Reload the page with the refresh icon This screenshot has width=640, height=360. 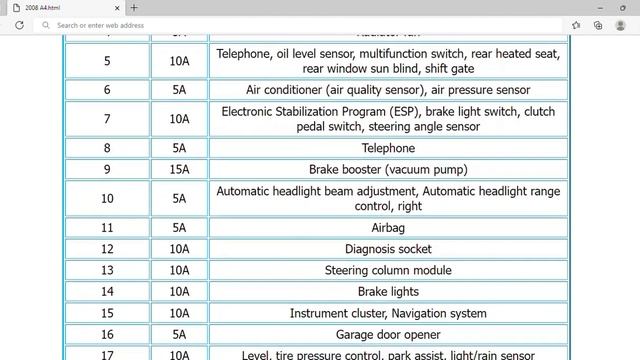pyautogui.click(x=19, y=25)
